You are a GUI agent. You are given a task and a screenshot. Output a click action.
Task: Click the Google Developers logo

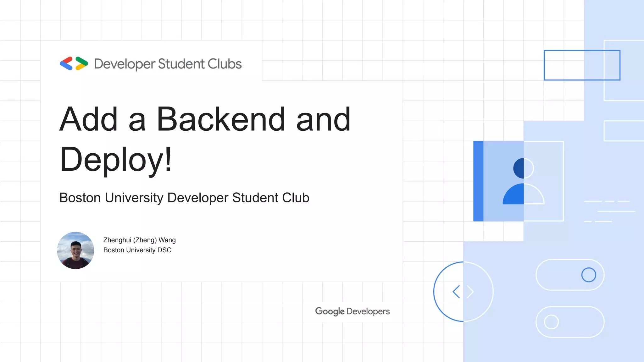tap(352, 311)
